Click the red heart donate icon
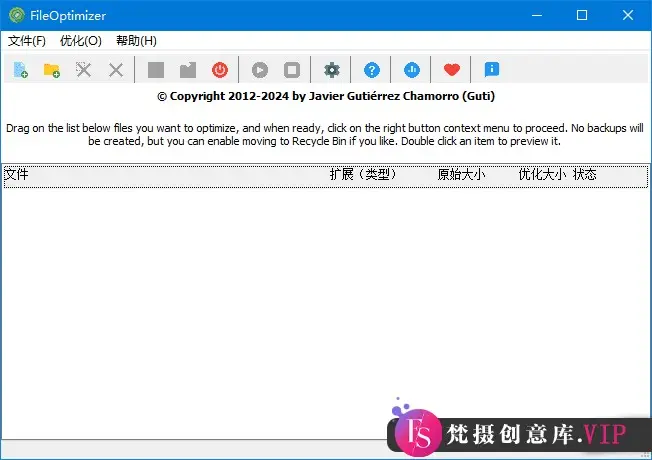The width and height of the screenshot is (652, 460). [x=452, y=70]
